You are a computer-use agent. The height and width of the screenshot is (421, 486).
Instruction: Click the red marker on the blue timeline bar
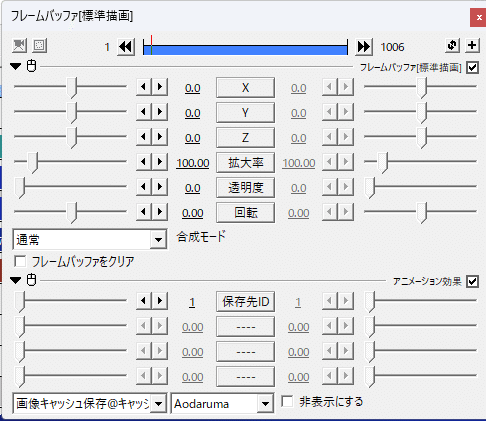(151, 45)
